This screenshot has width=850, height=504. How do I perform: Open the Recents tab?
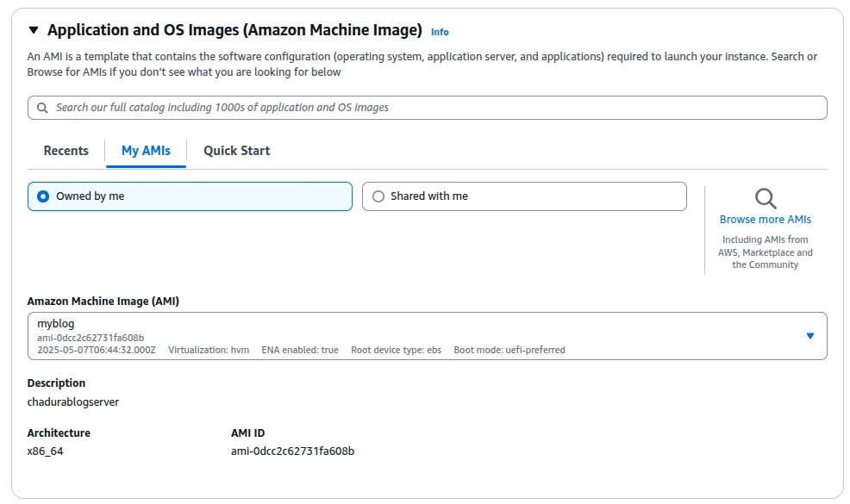[66, 150]
